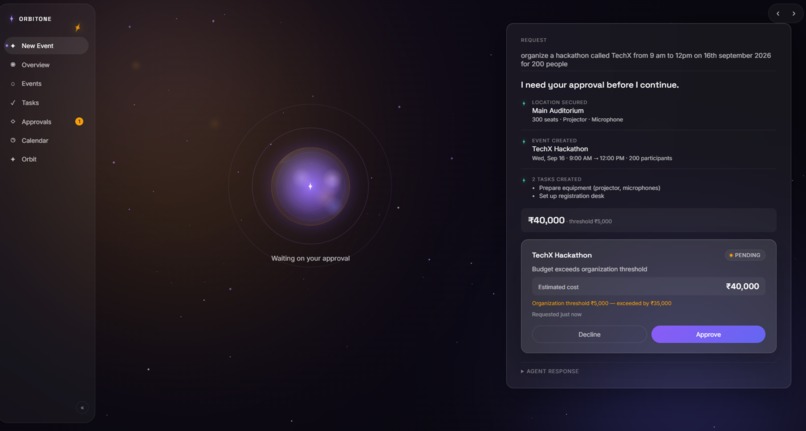Viewport: 806px width, 431px height.
Task: Click 'I need your approval before I continue' heading
Action: click(599, 85)
